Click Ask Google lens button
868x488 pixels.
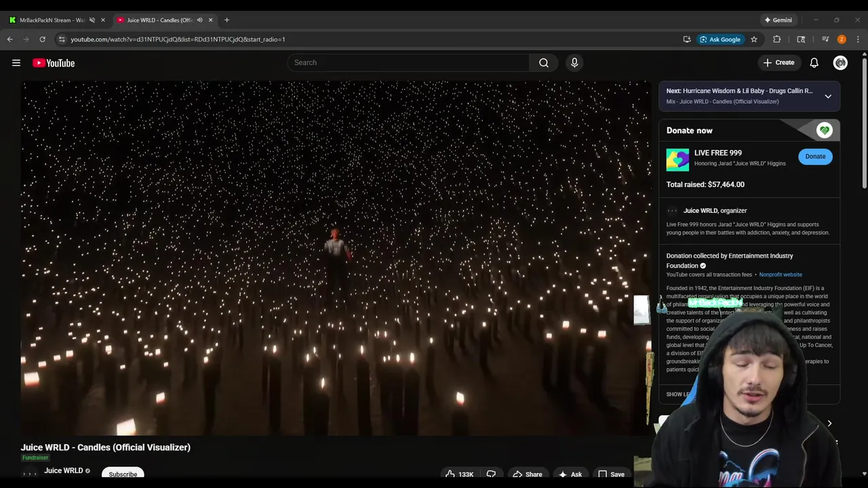721,39
